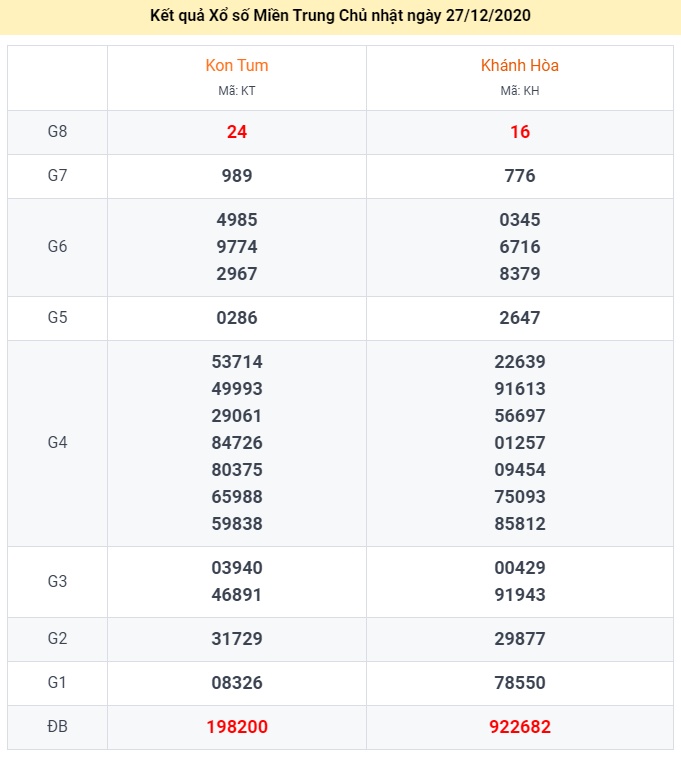Click Khánh Hòa G4 result 01257
The width and height of the screenshot is (681, 757).
coord(520,443)
